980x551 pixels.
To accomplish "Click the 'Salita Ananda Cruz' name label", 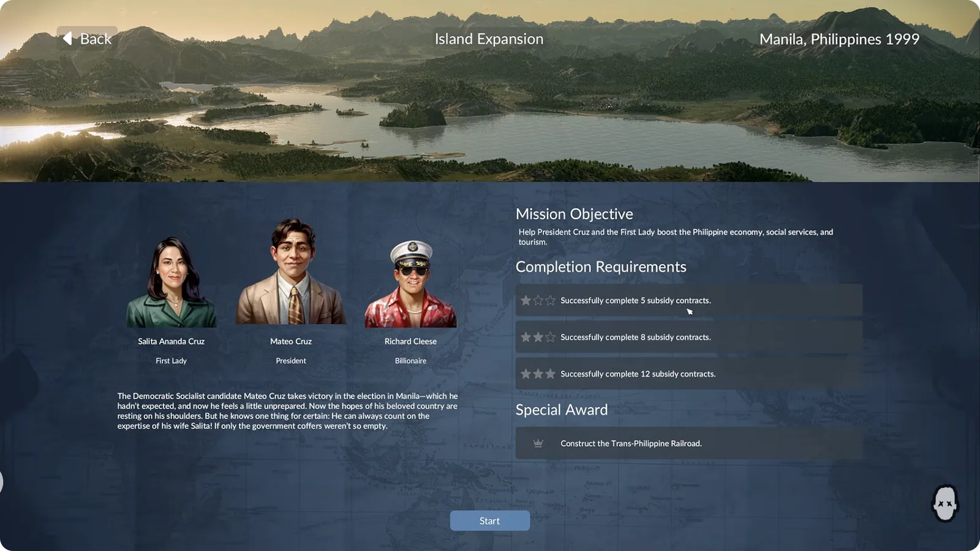I will pos(171,341).
